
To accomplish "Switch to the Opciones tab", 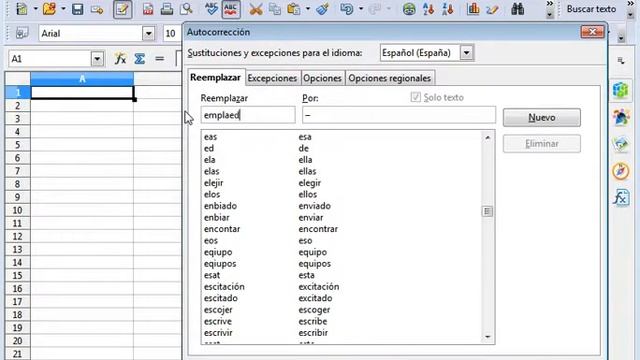I will pos(322,78).
